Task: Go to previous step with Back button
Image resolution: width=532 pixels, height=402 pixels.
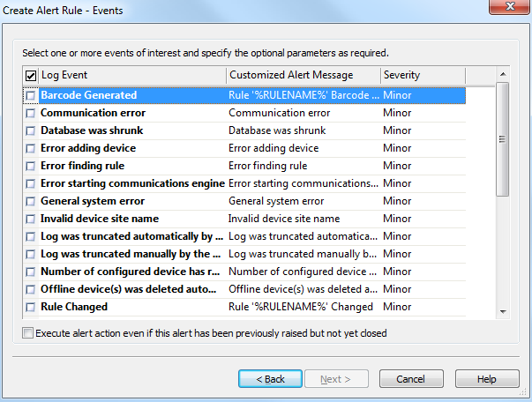Action: coord(270,379)
